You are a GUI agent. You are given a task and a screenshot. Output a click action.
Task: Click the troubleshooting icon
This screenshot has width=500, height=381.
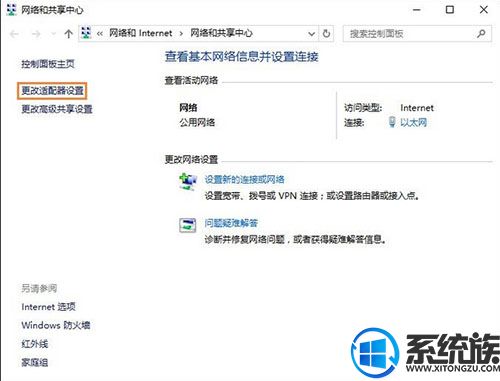pos(187,225)
